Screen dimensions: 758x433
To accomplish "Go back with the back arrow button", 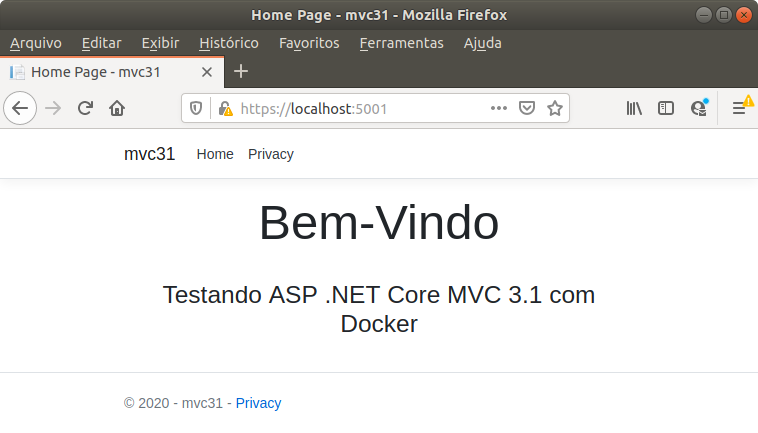I will [20, 108].
